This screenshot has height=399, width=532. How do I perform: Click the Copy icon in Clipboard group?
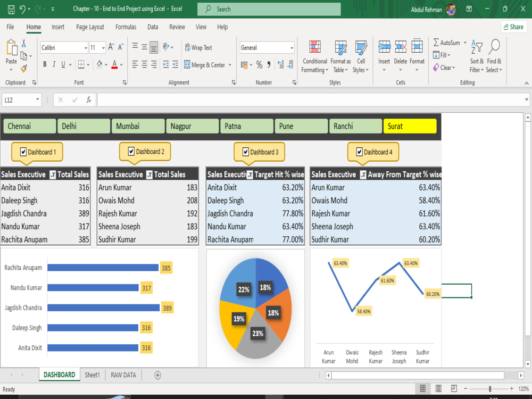[x=24, y=56]
